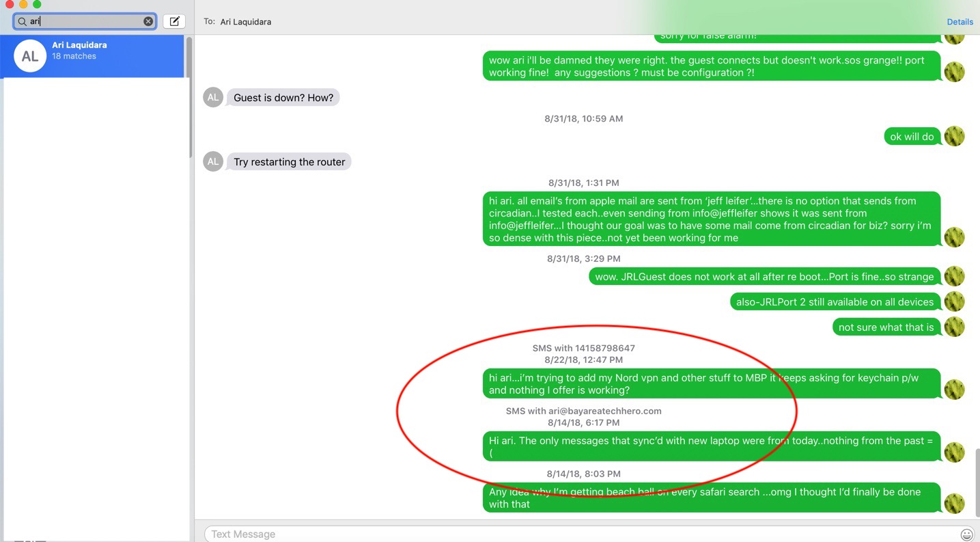Open the Details link for this conversation
This screenshot has height=542, width=980.
(x=960, y=22)
